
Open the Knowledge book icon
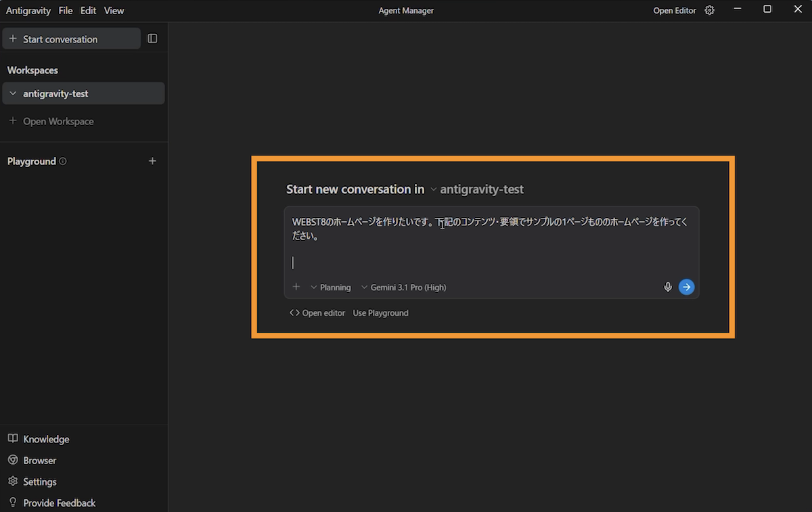click(x=13, y=439)
